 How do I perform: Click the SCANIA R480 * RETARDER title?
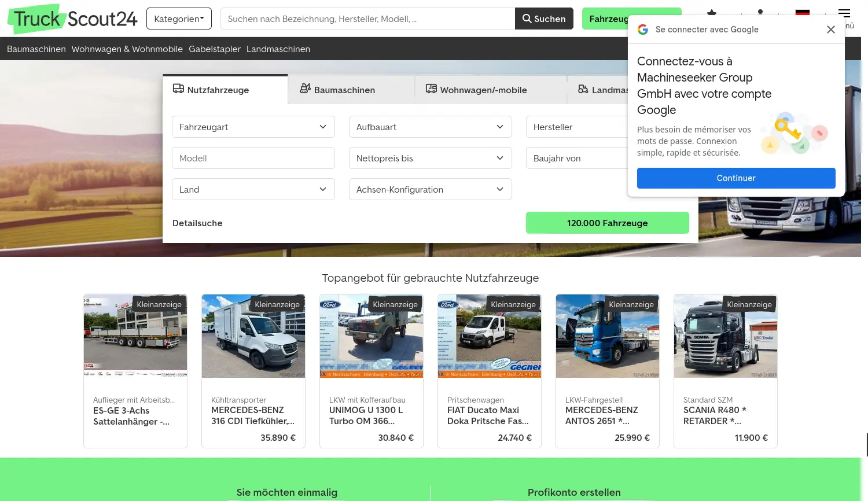pyautogui.click(x=715, y=415)
